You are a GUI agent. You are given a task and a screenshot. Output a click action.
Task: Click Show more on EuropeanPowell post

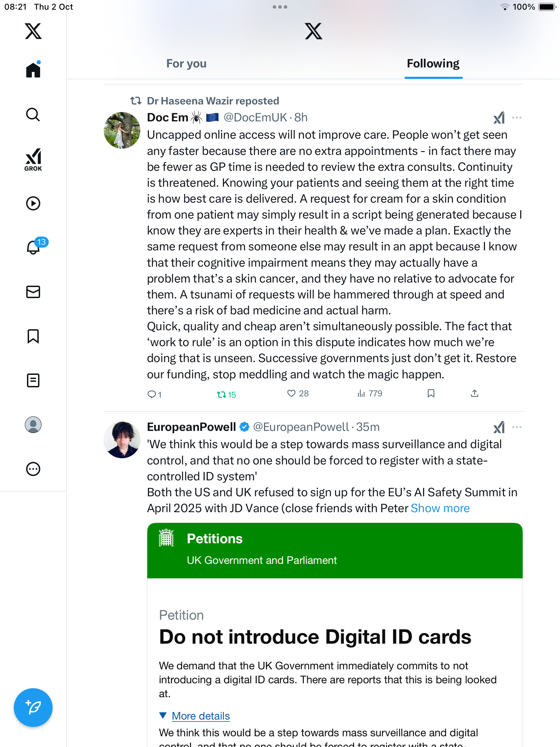[440, 508]
